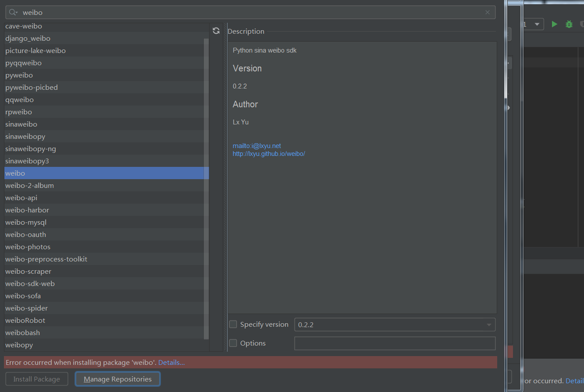The image size is (584, 392).
Task: Select sinaweibopy3 package
Action: [107, 161]
